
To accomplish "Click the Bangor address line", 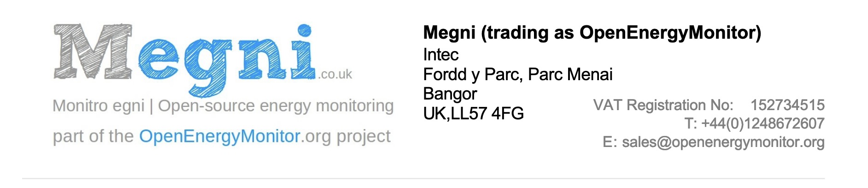I will (x=450, y=94).
